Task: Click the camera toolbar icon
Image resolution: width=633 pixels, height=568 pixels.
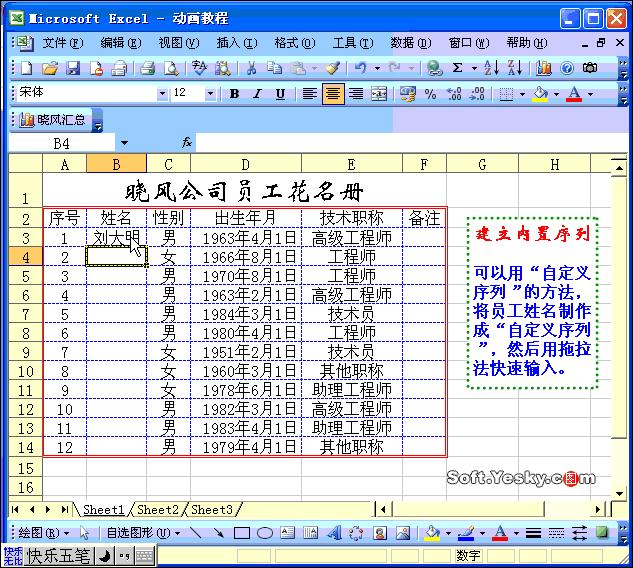Action: 590,68
